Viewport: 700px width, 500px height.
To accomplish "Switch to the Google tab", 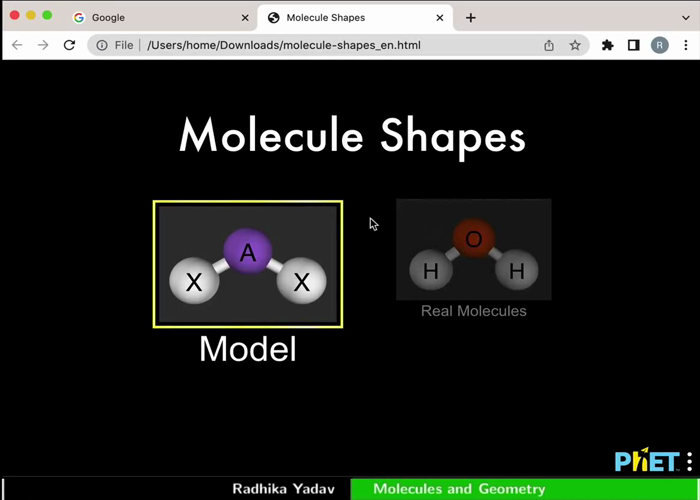I will [x=150, y=18].
